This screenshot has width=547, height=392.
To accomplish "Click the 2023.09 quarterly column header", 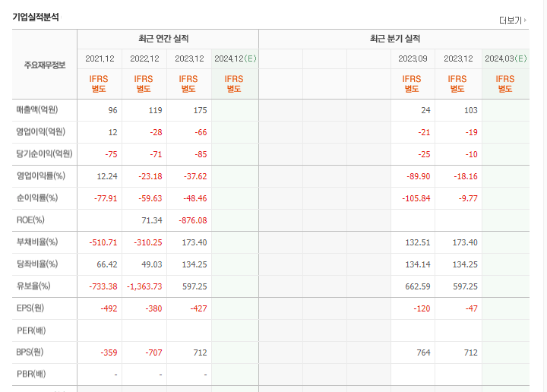I will point(413,58).
